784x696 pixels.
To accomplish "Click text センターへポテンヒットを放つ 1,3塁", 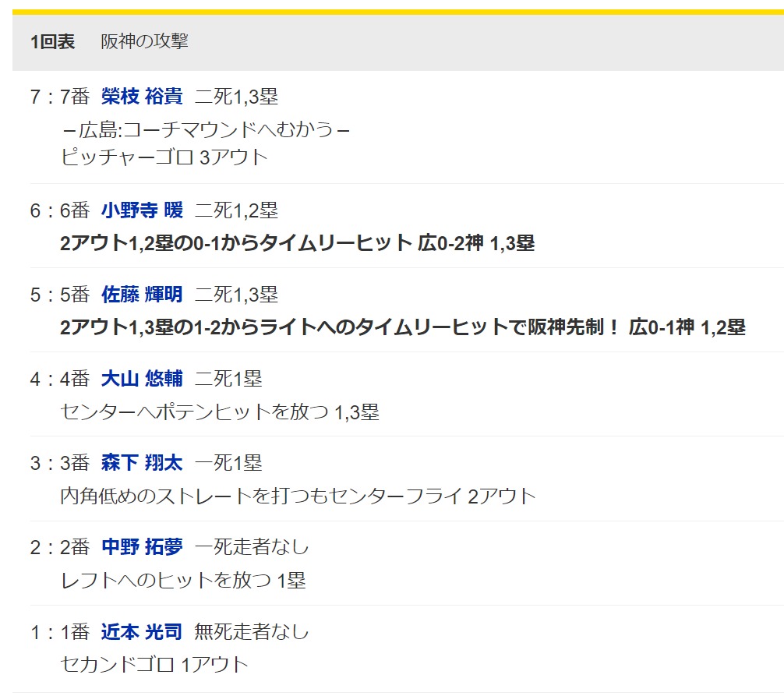I will click(220, 412).
